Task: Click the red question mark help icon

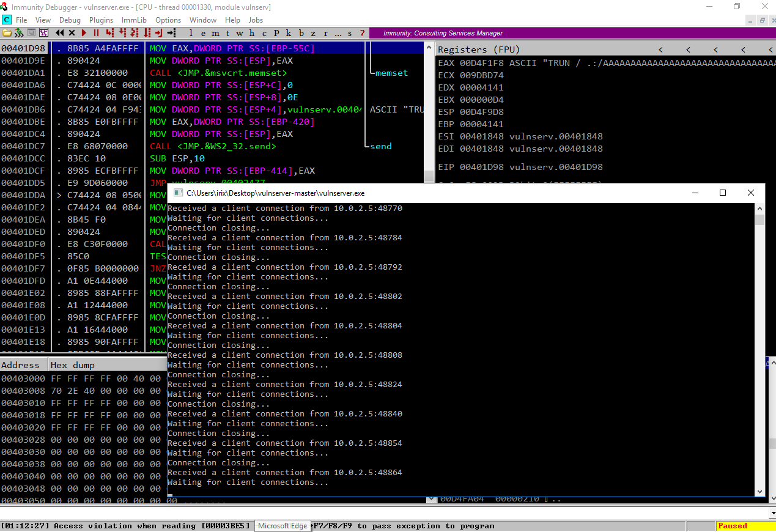Action: pyautogui.click(x=362, y=33)
